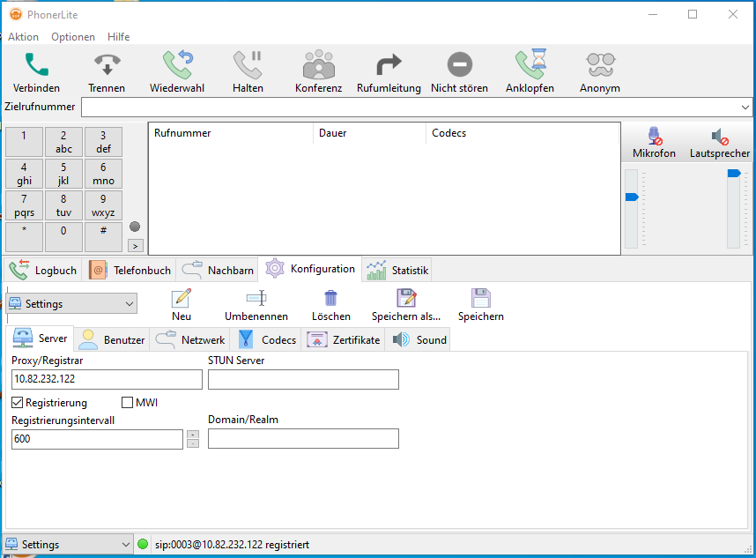Viewport: 756px width, 558px height.
Task: Enable the Nicht stören do-not-disturb mode
Action: point(458,63)
